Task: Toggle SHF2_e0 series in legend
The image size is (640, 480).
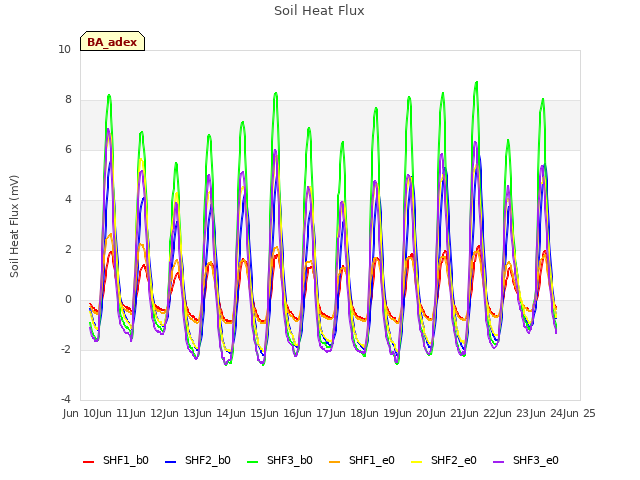Action: coord(444,460)
